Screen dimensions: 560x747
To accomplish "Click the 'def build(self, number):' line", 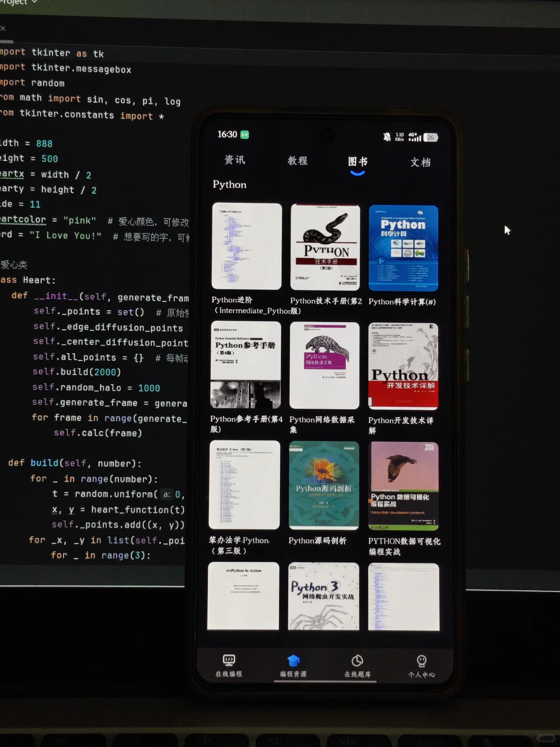I will point(75,463).
